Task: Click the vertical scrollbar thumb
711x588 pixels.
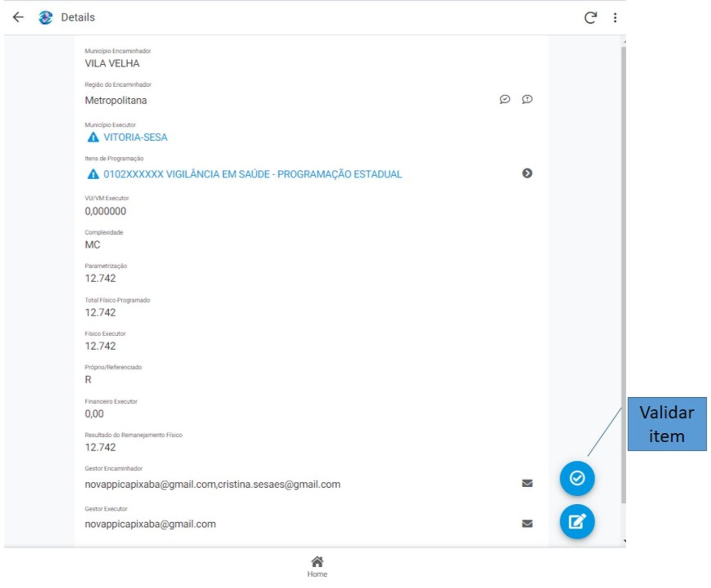Action: [x=623, y=272]
